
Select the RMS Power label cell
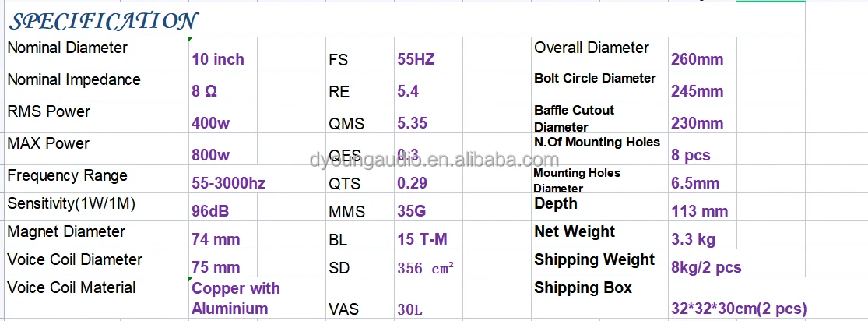pyautogui.click(x=49, y=112)
